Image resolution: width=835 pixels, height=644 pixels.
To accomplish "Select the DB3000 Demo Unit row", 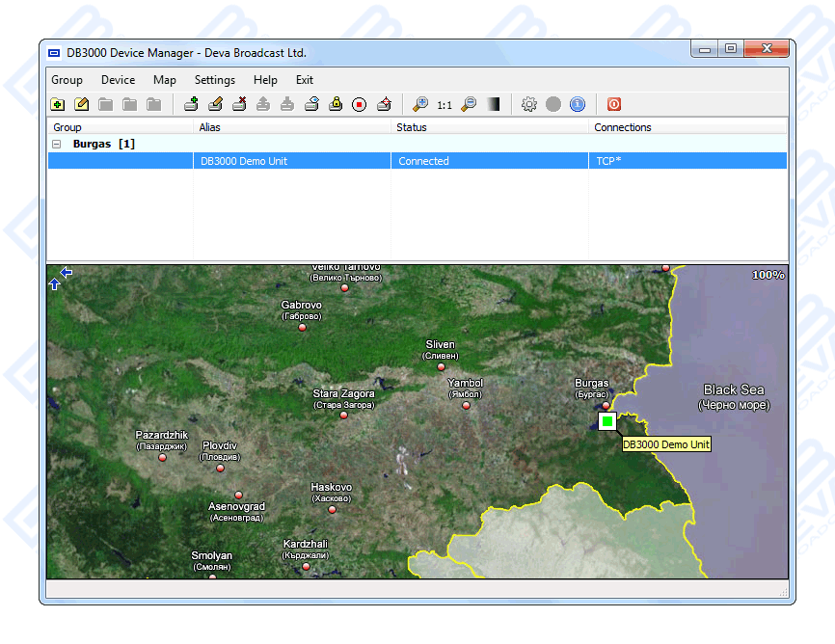I will point(243,161).
